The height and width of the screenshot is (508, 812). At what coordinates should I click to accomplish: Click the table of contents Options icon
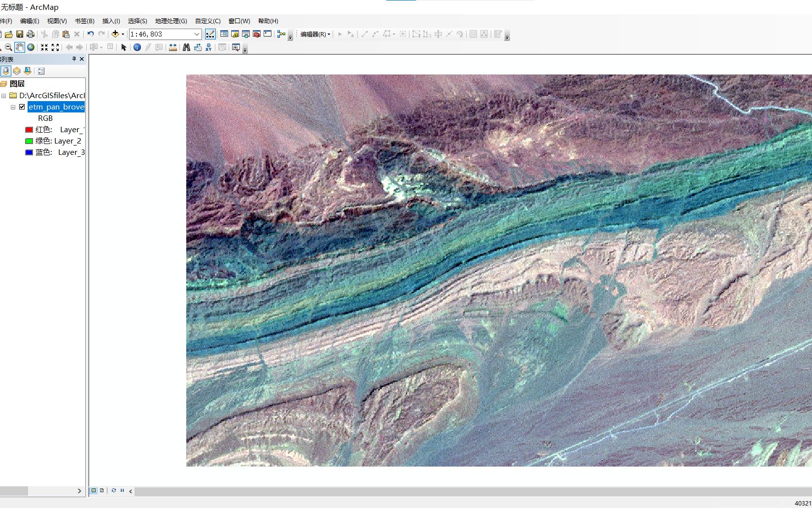(x=41, y=71)
